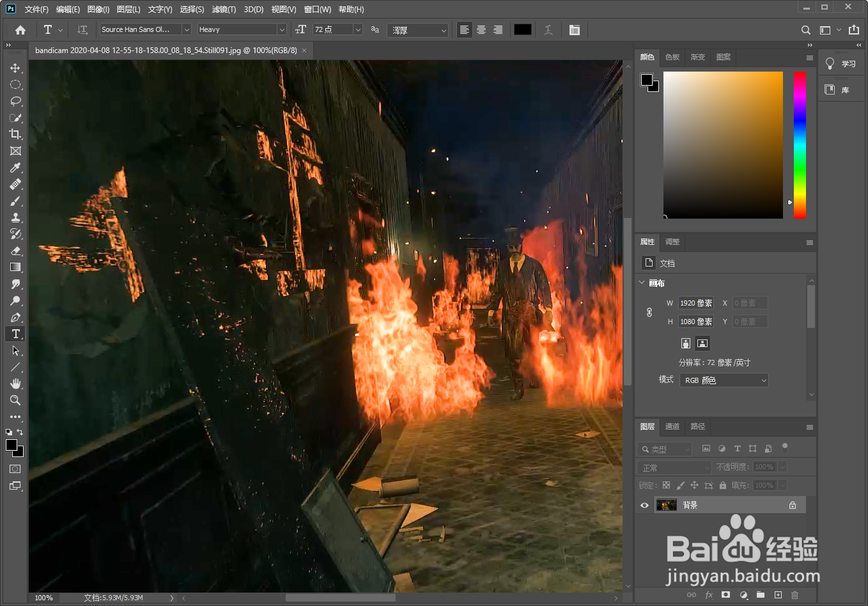Select the Eraser tool
This screenshot has width=868, height=606.
point(15,251)
